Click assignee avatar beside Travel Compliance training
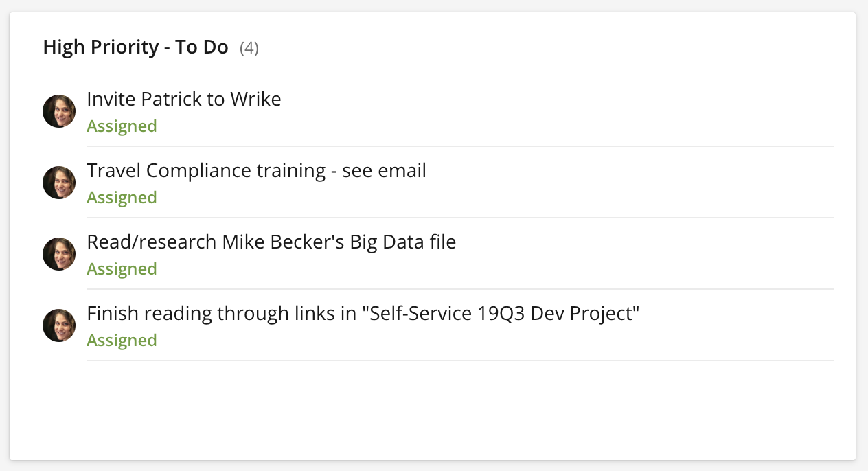Viewport: 868px width, 471px height. (59, 183)
